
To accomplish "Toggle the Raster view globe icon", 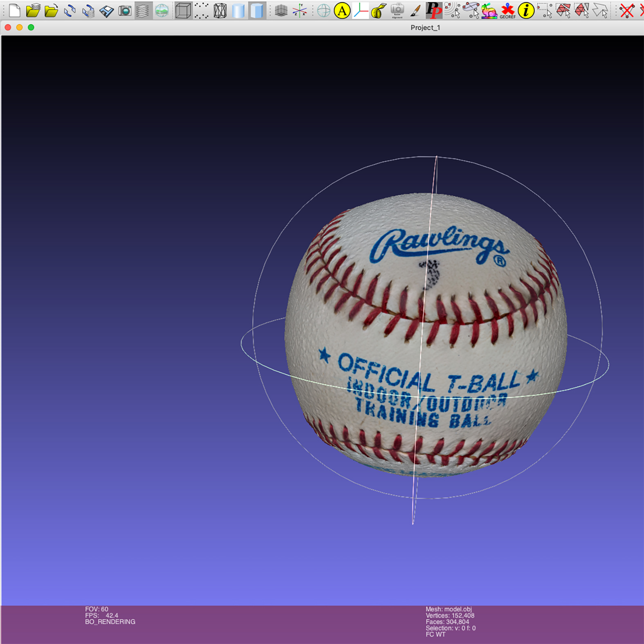I will (162, 11).
